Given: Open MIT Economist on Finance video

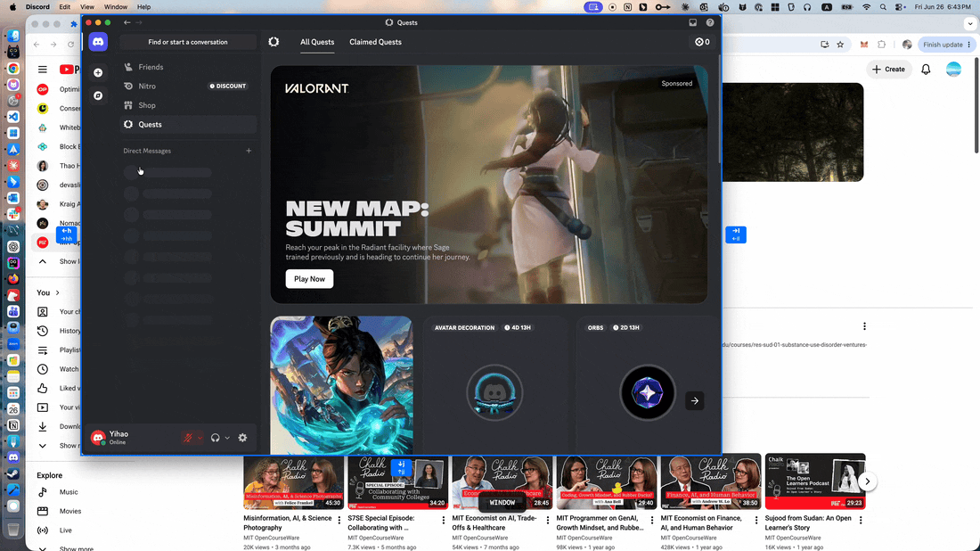Looking at the screenshot, I should (x=711, y=481).
